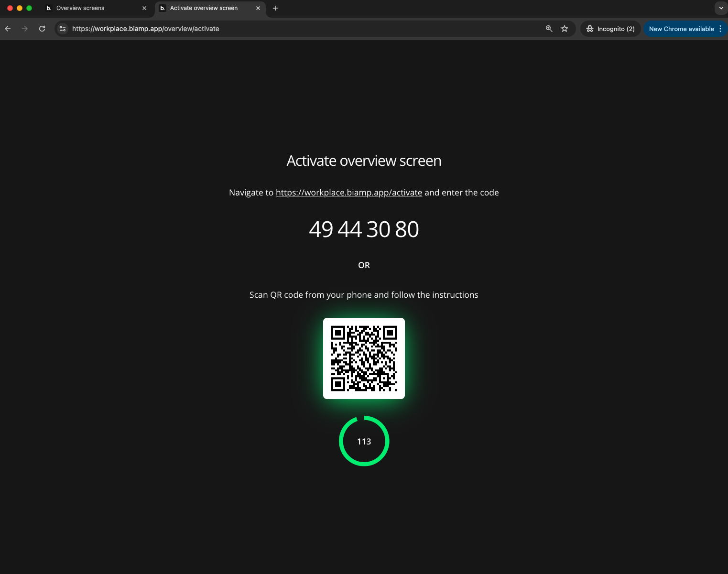
Task: Click the red macOS close window button
Action: pos(10,8)
